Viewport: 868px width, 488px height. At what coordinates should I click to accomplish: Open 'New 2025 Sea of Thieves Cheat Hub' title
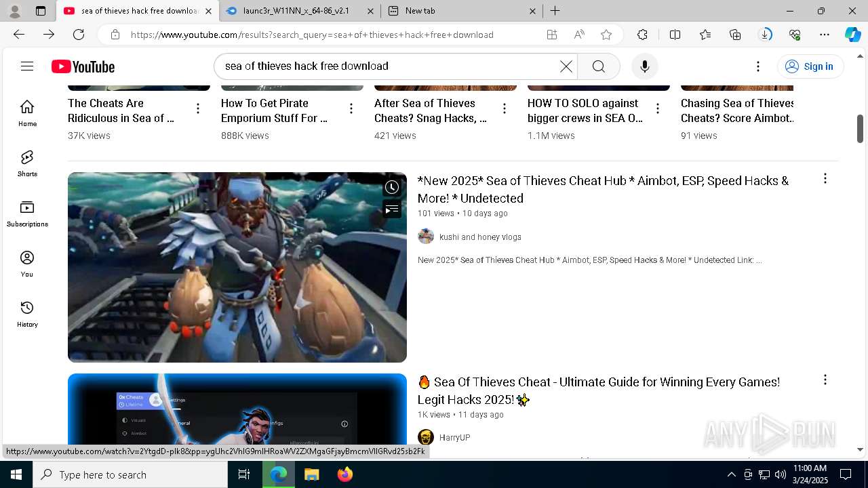tap(603, 189)
